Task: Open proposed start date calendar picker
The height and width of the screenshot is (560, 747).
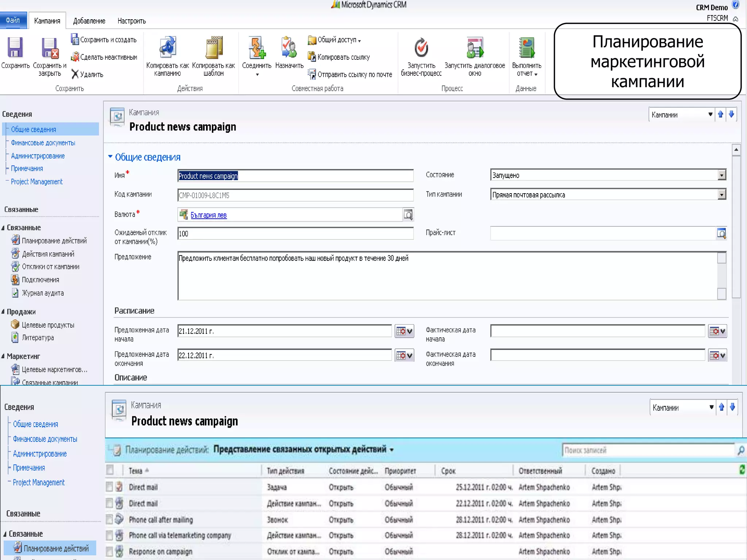Action: coord(404,331)
